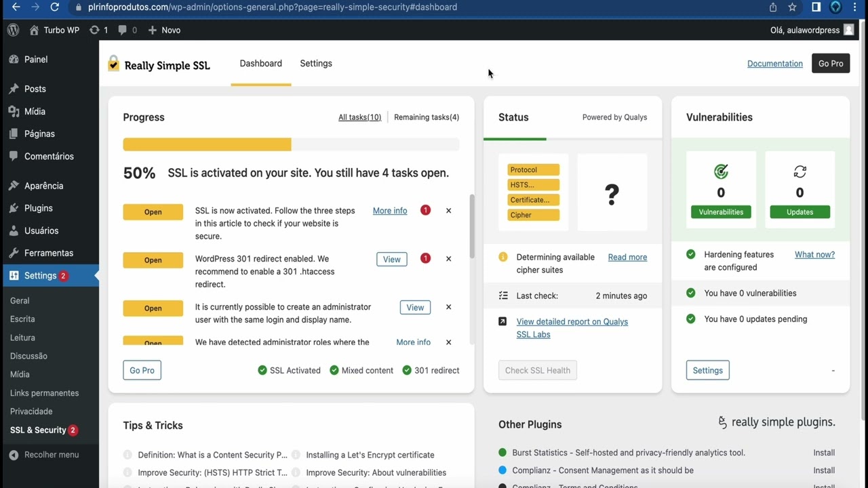Click View for 301 redirect task
This screenshot has width=868, height=488.
point(392,259)
